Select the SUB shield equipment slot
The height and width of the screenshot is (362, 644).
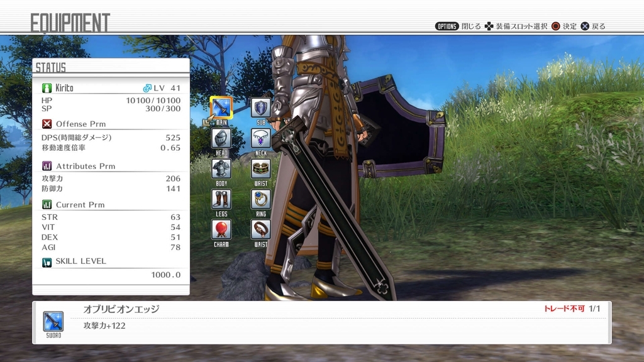pyautogui.click(x=261, y=107)
